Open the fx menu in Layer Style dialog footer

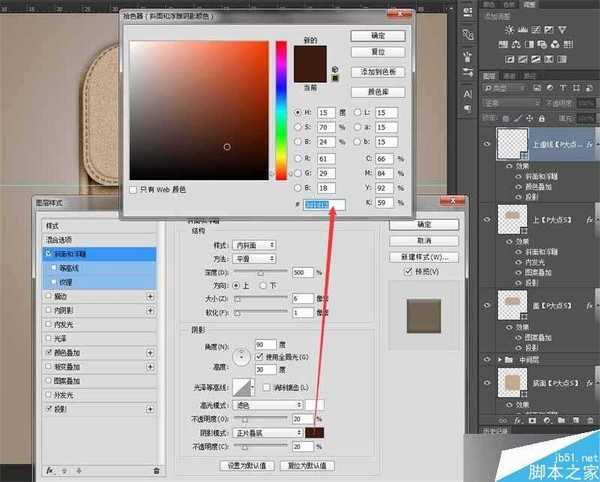(x=50, y=471)
